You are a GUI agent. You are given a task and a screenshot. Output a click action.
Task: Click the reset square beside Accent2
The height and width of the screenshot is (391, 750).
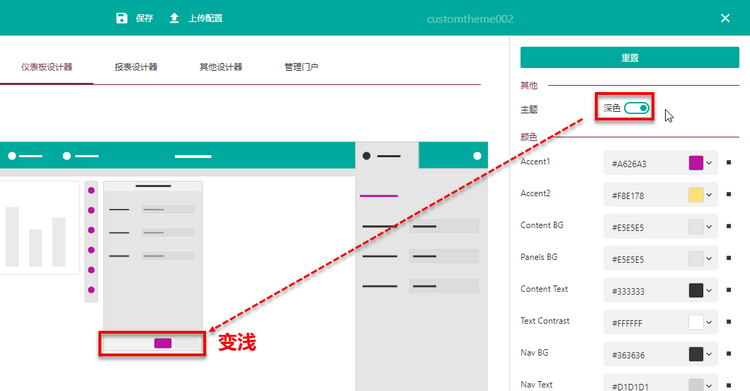point(728,195)
